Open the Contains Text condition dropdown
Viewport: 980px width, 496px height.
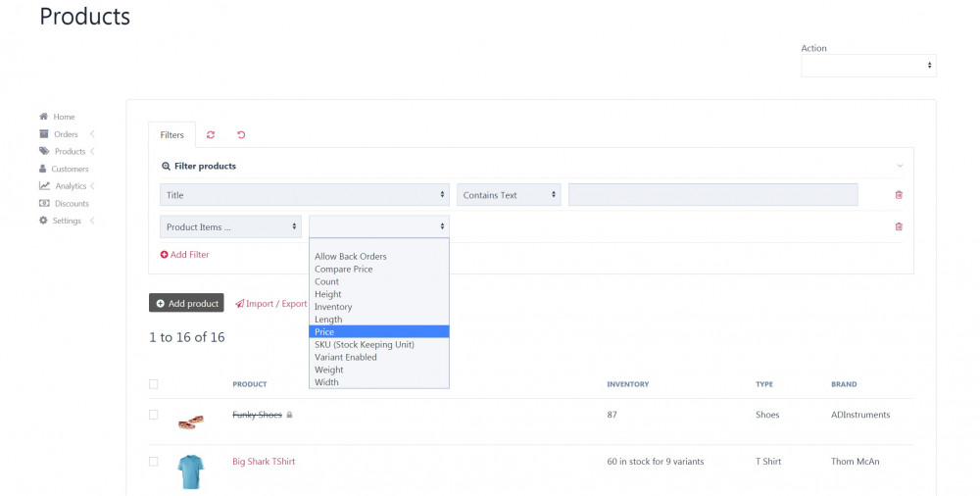[x=509, y=195]
